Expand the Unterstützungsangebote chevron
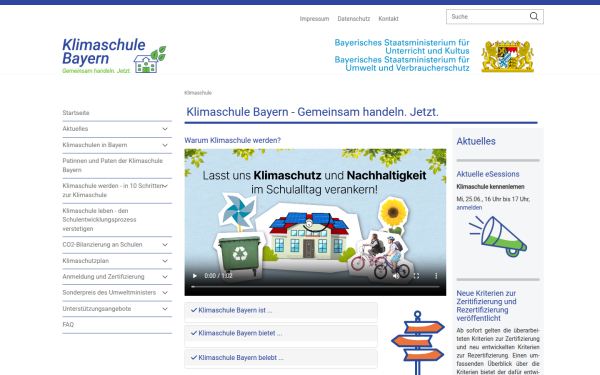Viewport: 600px width, 375px height. 165,309
